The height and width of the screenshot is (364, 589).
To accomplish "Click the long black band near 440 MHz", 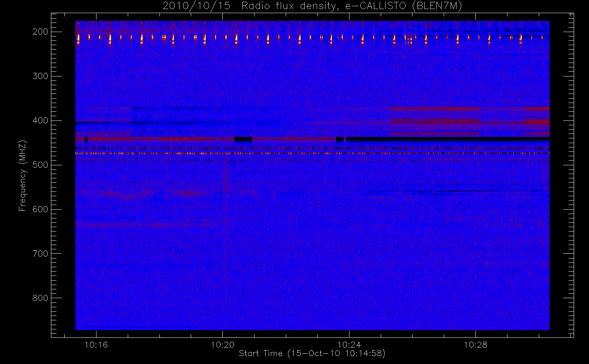I will click(448, 139).
